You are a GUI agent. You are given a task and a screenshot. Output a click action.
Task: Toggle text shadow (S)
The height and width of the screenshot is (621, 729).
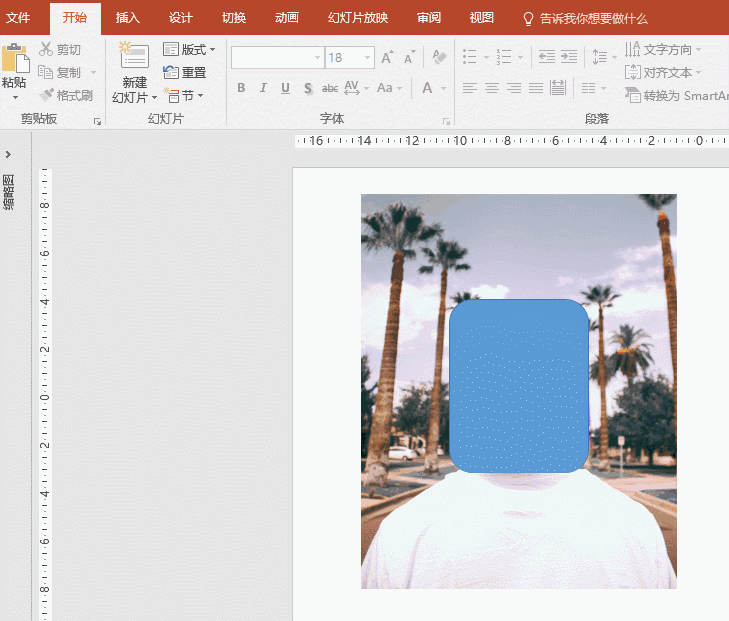(308, 88)
